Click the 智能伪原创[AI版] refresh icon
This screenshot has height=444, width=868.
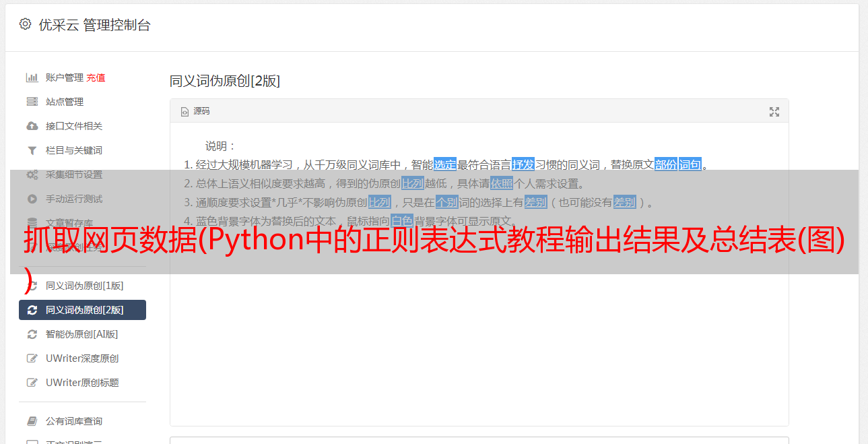pos(32,334)
